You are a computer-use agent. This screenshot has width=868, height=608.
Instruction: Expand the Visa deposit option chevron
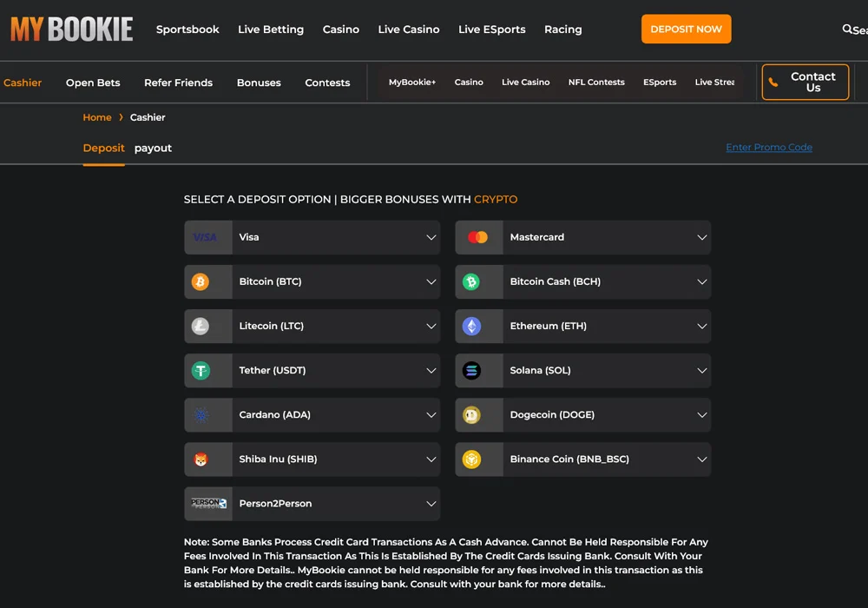click(x=431, y=237)
